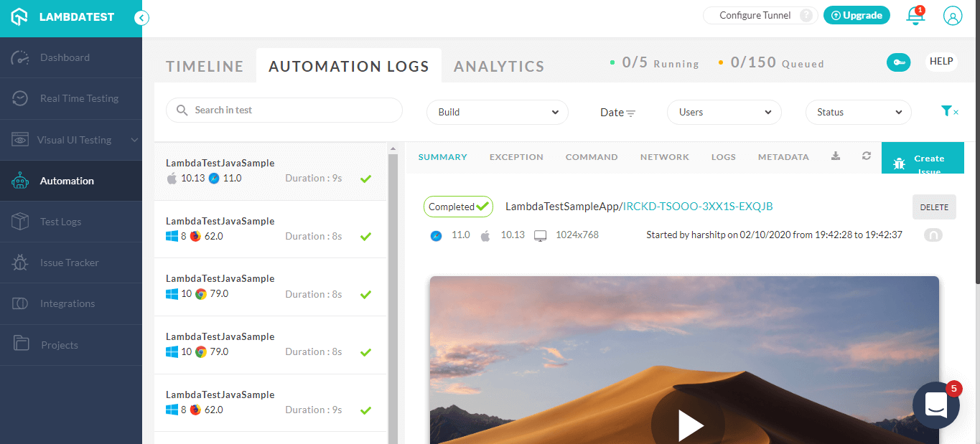Click the download icon in the test toolbar

(x=836, y=156)
